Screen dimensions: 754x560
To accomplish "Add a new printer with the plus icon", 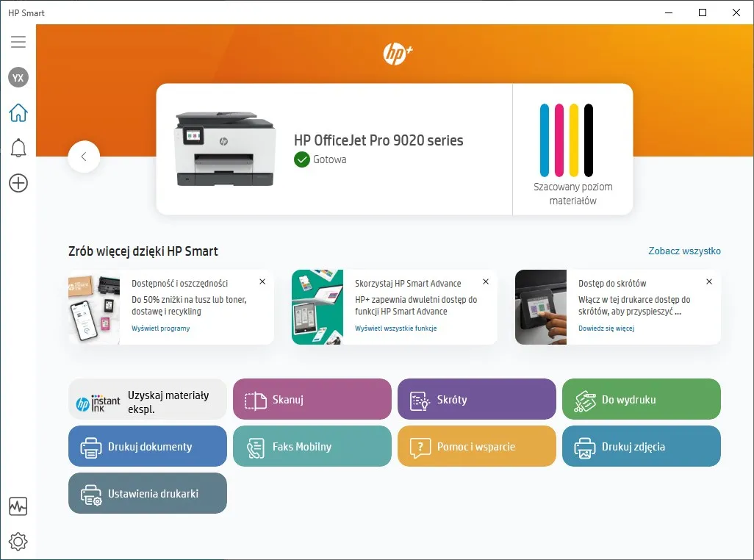I will point(18,183).
